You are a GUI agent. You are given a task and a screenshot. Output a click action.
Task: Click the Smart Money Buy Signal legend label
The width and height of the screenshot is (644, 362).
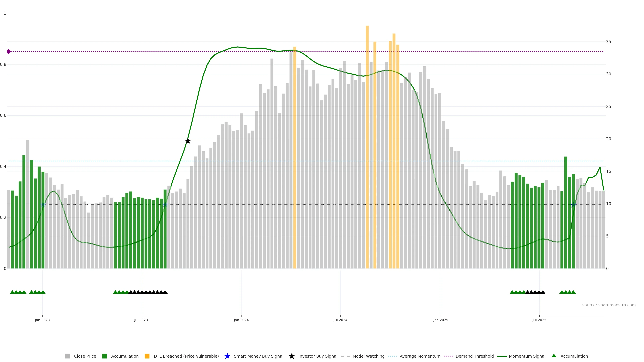pyautogui.click(x=258, y=356)
